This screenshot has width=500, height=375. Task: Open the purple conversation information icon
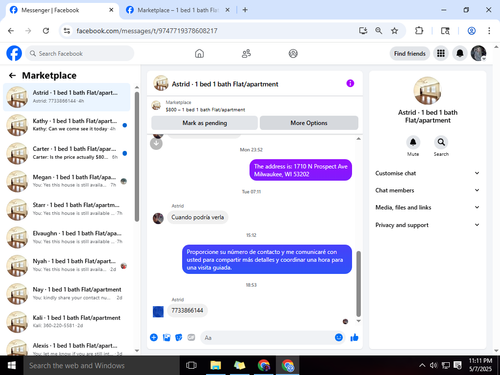pyautogui.click(x=350, y=83)
